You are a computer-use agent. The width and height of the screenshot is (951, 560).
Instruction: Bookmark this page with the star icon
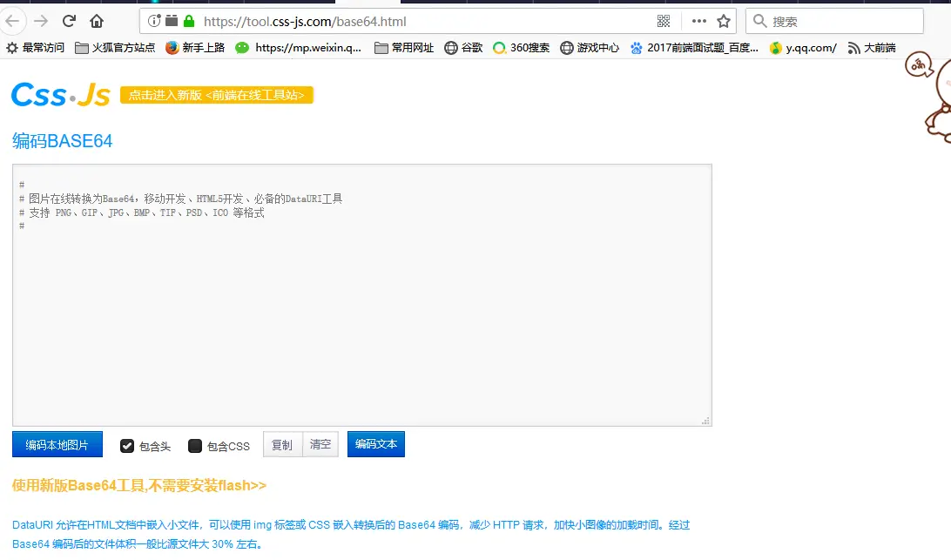(x=724, y=21)
